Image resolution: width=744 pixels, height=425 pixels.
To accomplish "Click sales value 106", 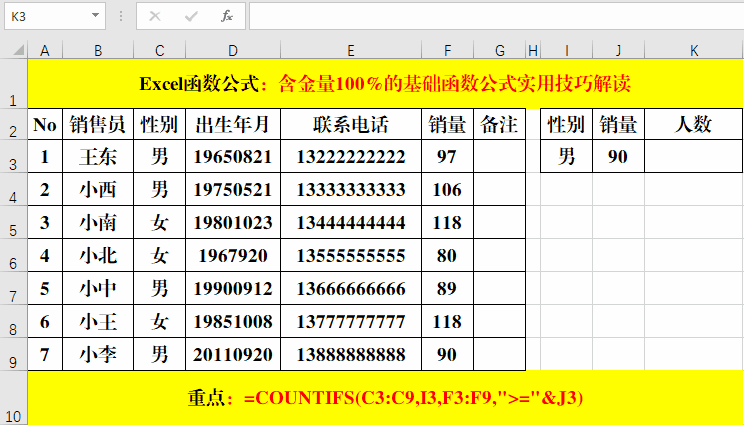I will (x=447, y=189).
